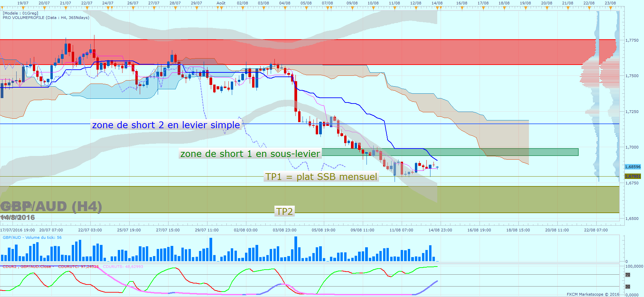
Task: Click the "17/07/2016 19:00" time axis label
Action: coord(18,230)
